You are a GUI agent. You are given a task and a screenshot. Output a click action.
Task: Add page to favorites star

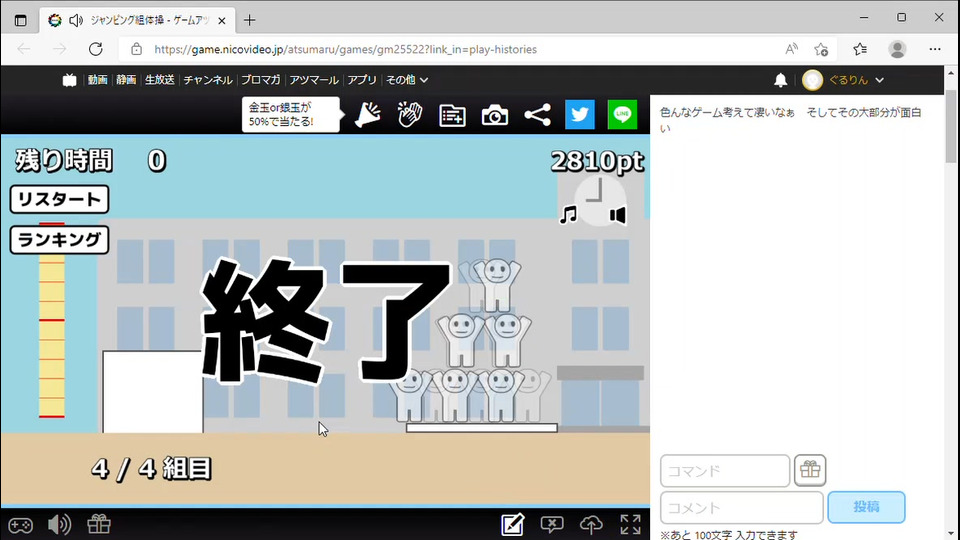click(821, 49)
